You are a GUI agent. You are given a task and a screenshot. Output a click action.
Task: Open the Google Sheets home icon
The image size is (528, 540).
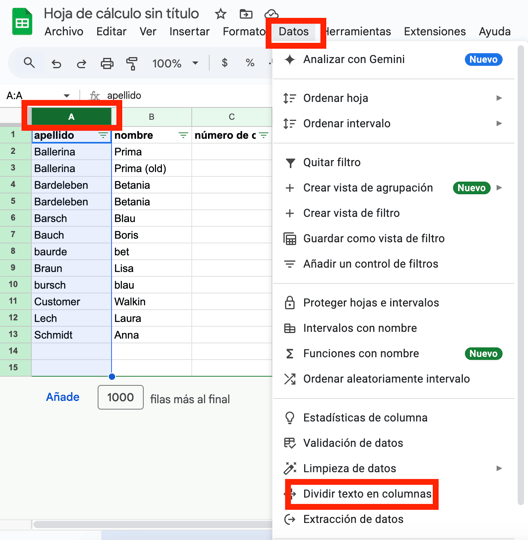[22, 22]
